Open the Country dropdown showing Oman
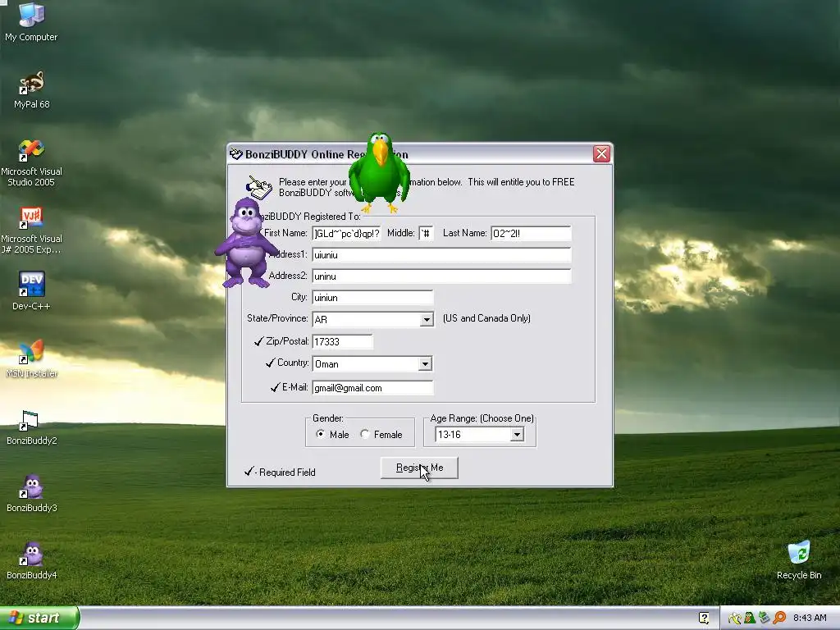 tap(425, 363)
